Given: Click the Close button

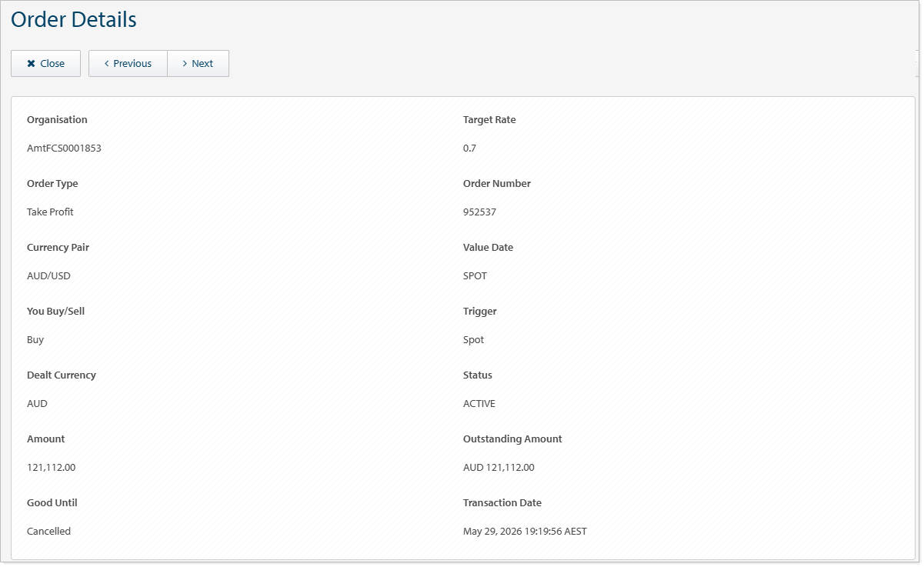Looking at the screenshot, I should (x=45, y=64).
